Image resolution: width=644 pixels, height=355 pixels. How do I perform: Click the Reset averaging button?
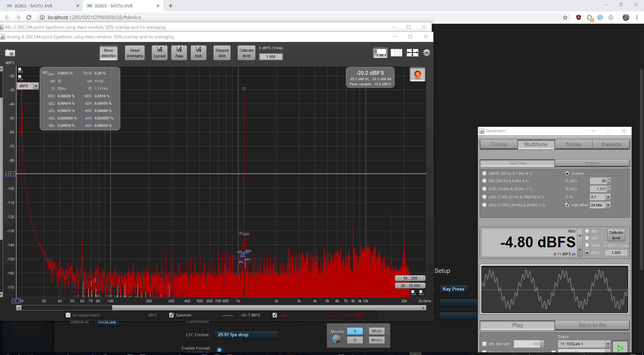135,53
